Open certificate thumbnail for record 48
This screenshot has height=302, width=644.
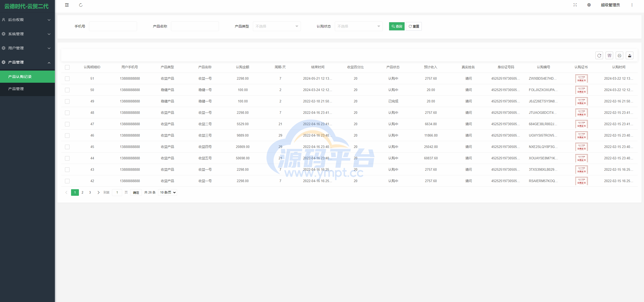(581, 113)
